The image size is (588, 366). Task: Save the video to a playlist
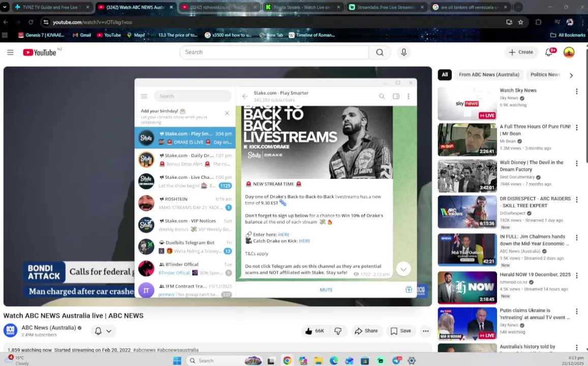tap(401, 331)
